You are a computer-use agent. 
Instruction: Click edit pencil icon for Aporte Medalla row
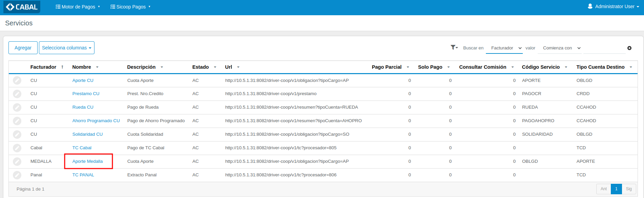click(17, 161)
